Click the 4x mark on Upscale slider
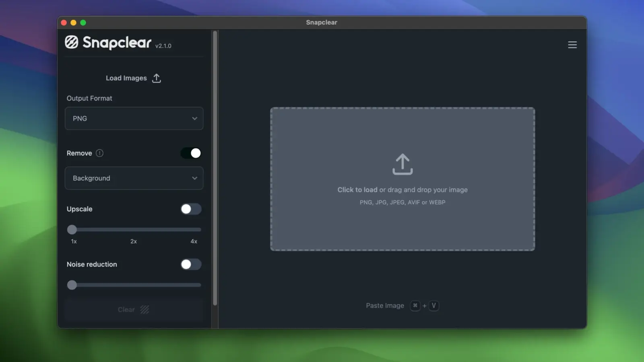 coord(194,241)
